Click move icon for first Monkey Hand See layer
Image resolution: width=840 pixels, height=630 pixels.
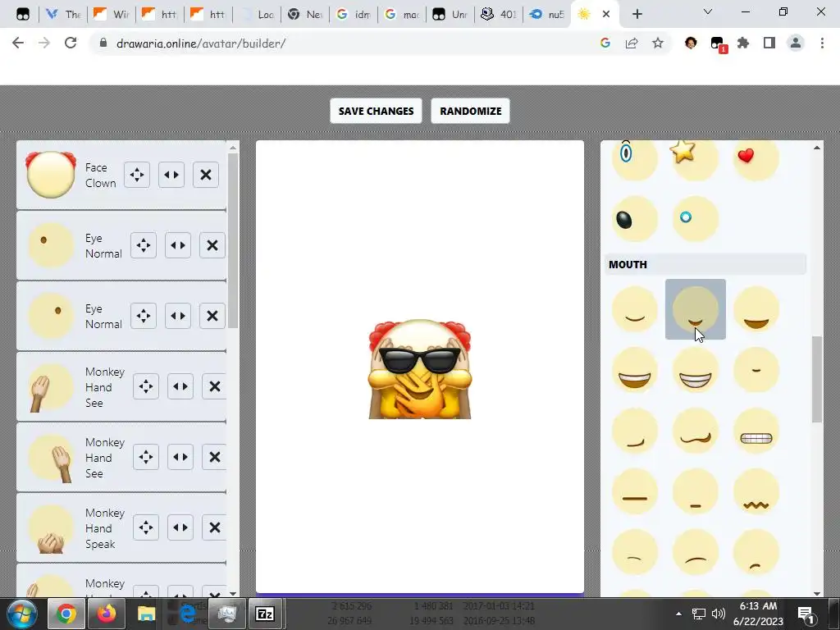146,386
